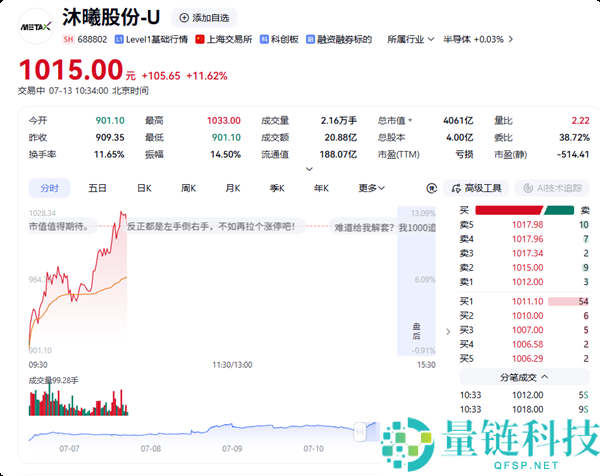600x476 pixels.
Task: Open the 总市值 dropdown arrow
Action: click(410, 121)
